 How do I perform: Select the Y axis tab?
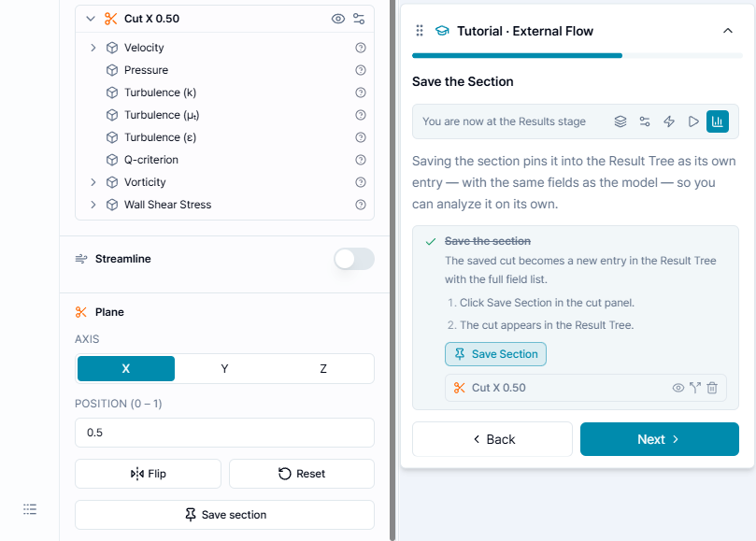[224, 369]
